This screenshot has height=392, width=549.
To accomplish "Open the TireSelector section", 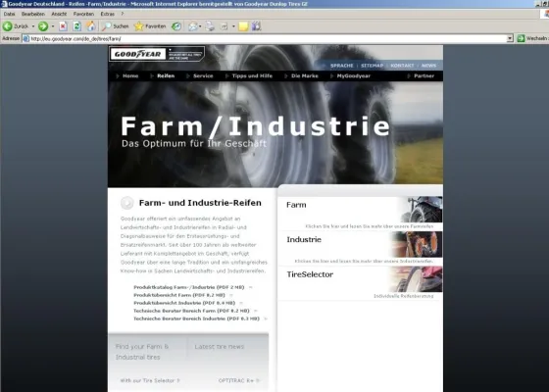I will (x=310, y=274).
